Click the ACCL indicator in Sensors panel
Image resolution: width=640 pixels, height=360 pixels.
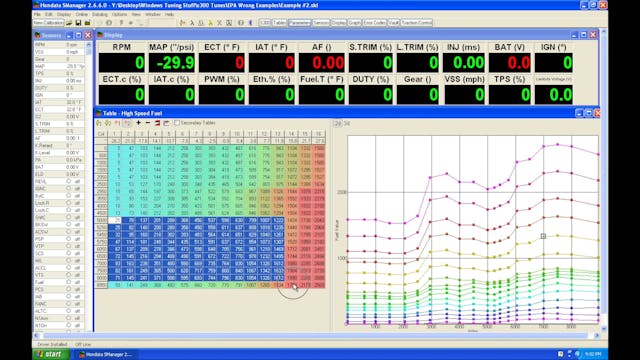click(x=69, y=268)
